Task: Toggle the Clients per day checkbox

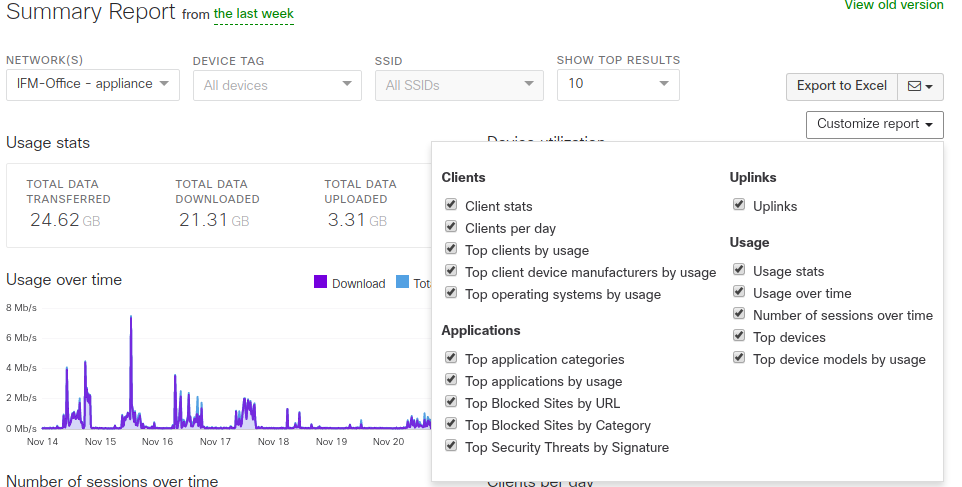Action: [451, 226]
